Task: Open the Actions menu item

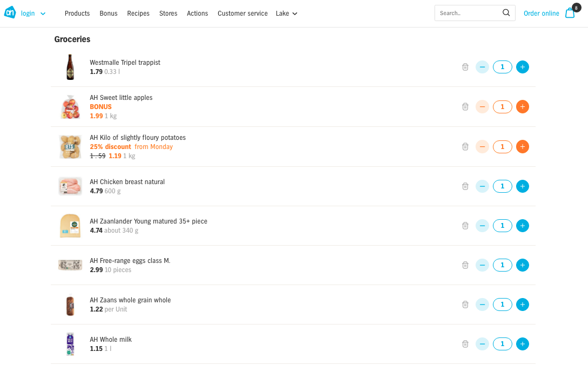Action: pos(197,13)
